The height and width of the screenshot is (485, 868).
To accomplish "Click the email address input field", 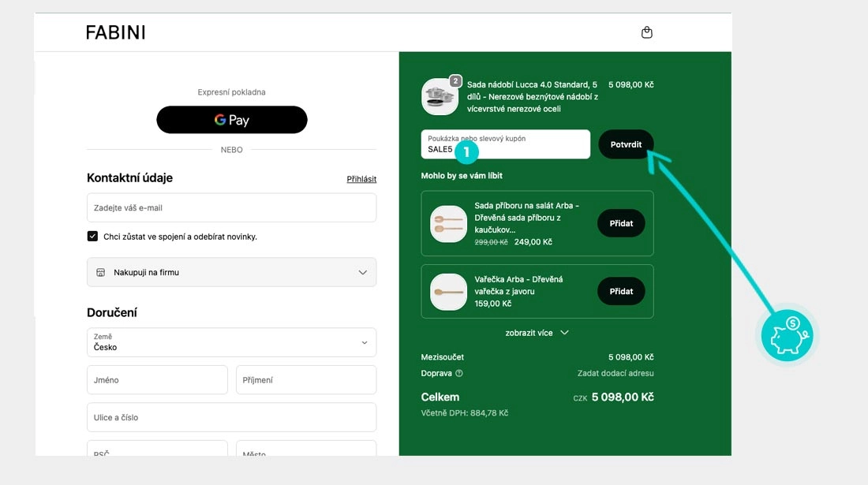I will (231, 207).
